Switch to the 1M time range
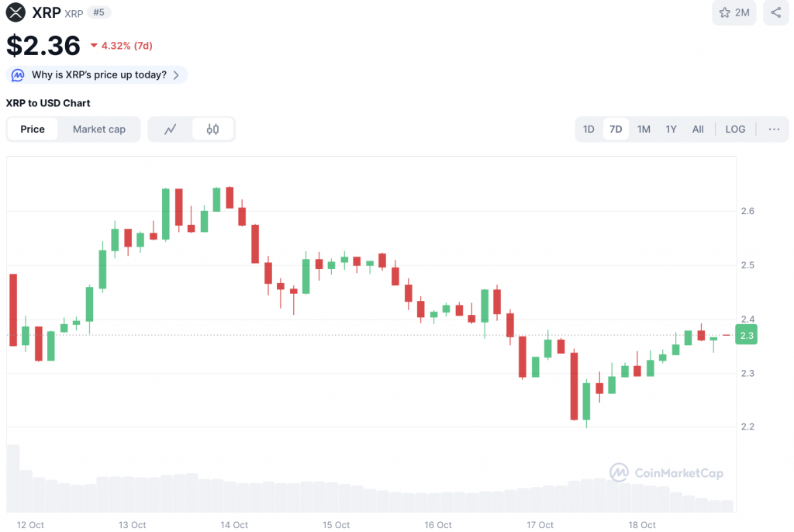794x532 pixels. click(x=644, y=130)
